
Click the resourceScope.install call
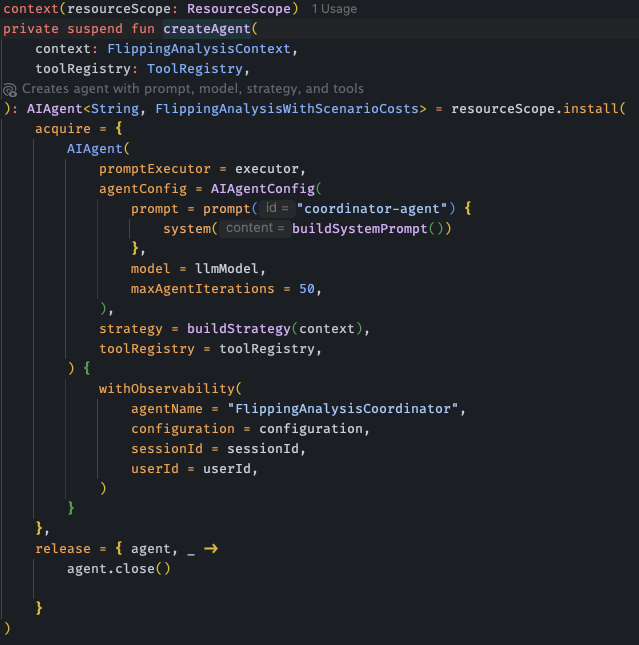(538, 109)
